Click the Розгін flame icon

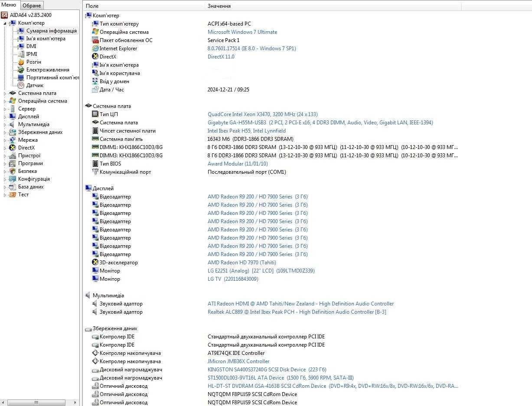tap(21, 62)
